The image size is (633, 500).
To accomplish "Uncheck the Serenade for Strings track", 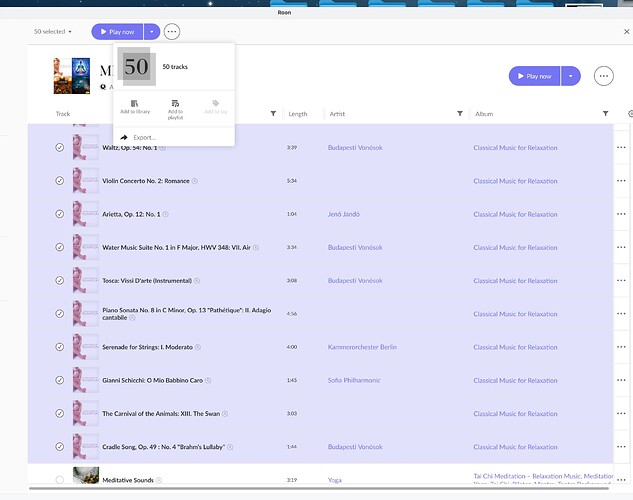I will tap(59, 347).
